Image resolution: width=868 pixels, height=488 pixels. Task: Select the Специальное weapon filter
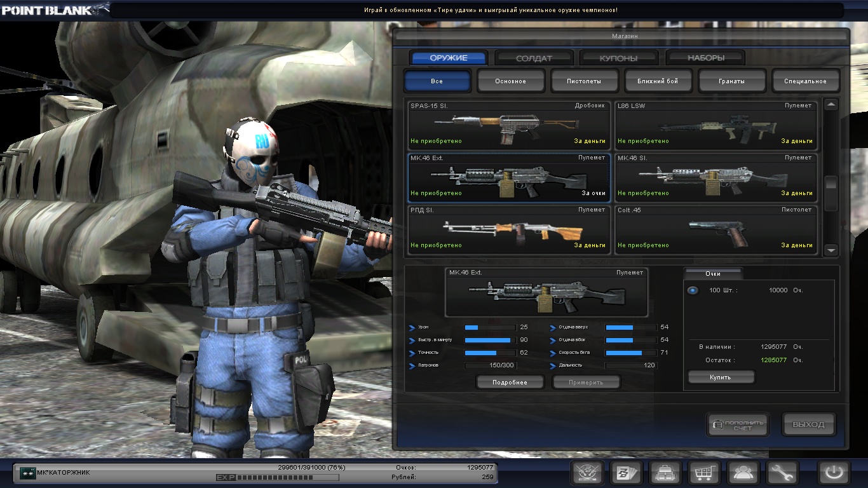click(x=806, y=81)
